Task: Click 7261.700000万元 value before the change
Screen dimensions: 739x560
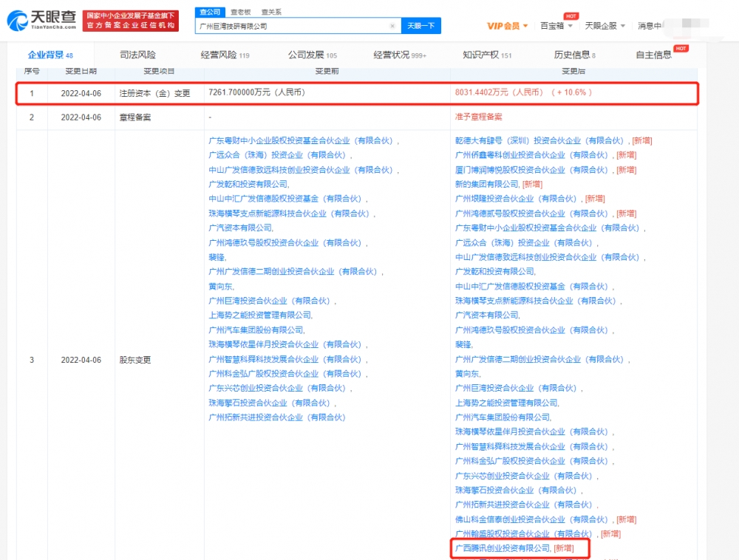Action: point(256,92)
